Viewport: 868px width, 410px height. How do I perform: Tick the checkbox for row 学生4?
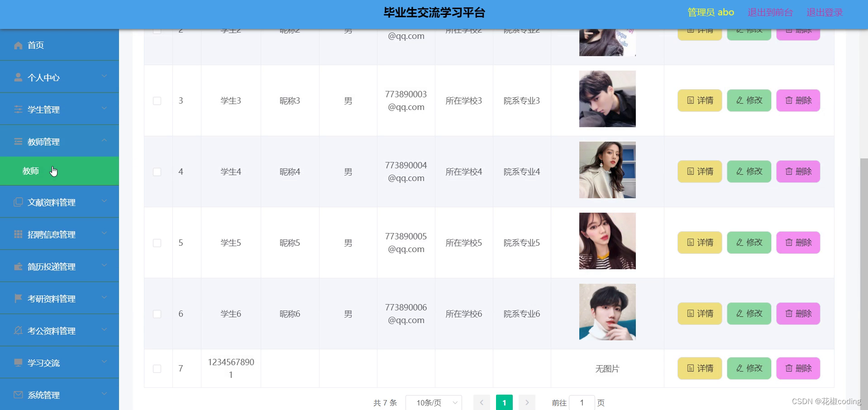pyautogui.click(x=157, y=172)
